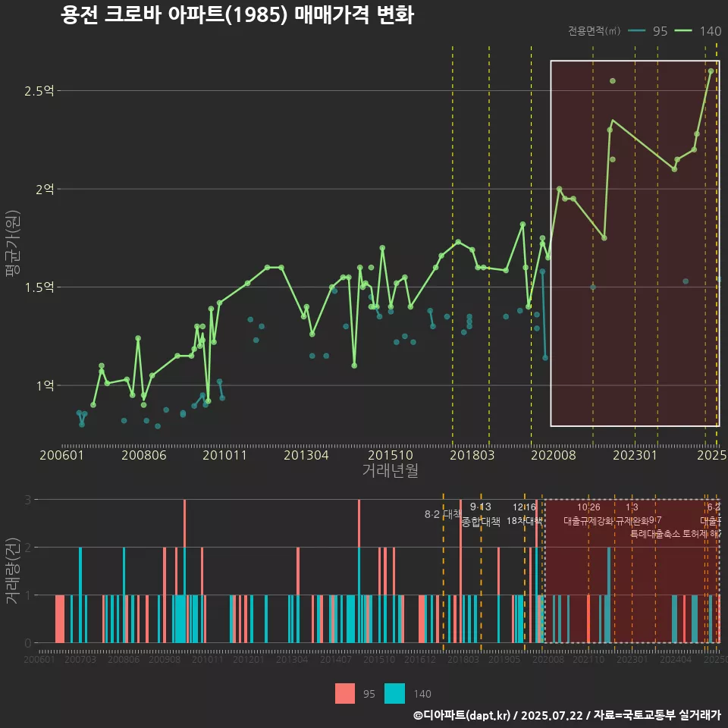Screen dimensions: 728x728
Task: Select the 1·3 규제완화 annotation
Action: 632,514
